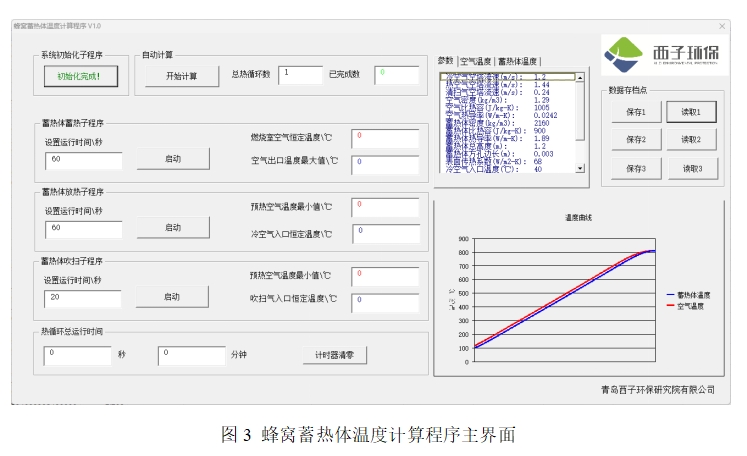This screenshot has width=747, height=456.
Task: Select the row with value 0.24
Action: click(508, 92)
